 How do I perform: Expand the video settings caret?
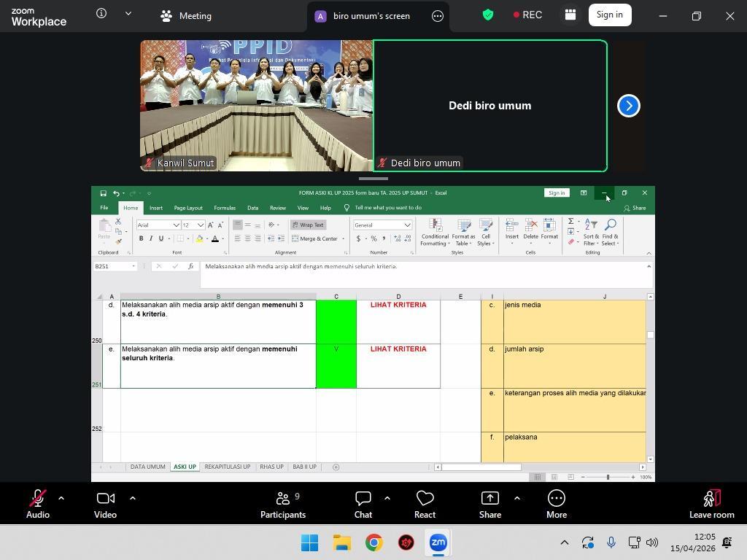pos(132,499)
